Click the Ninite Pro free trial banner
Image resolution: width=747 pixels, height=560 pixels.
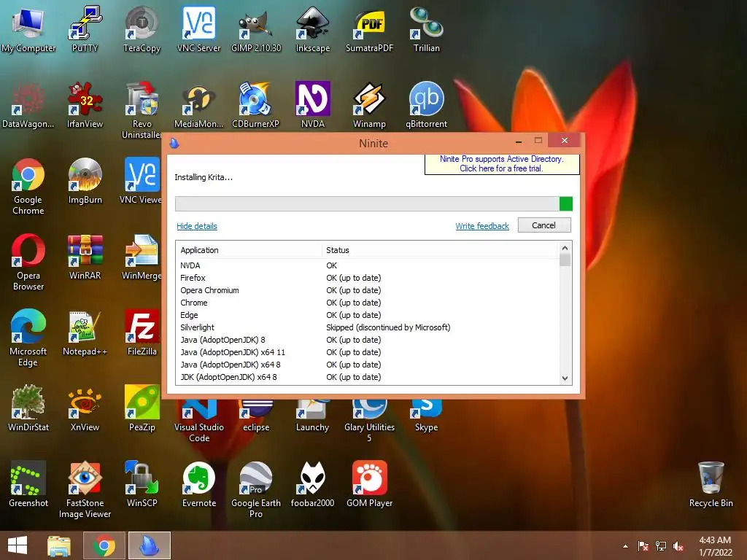(502, 164)
